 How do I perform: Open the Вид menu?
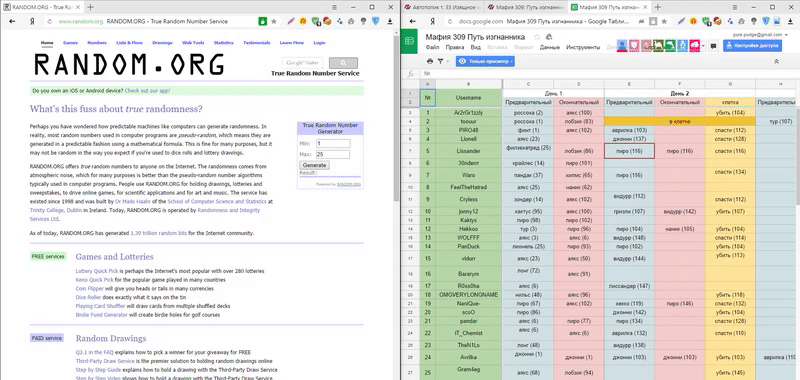click(476, 47)
